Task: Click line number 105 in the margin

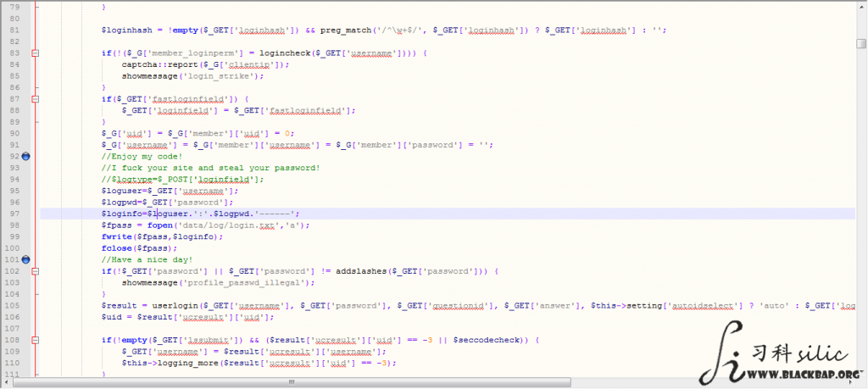Action: pyautogui.click(x=14, y=305)
